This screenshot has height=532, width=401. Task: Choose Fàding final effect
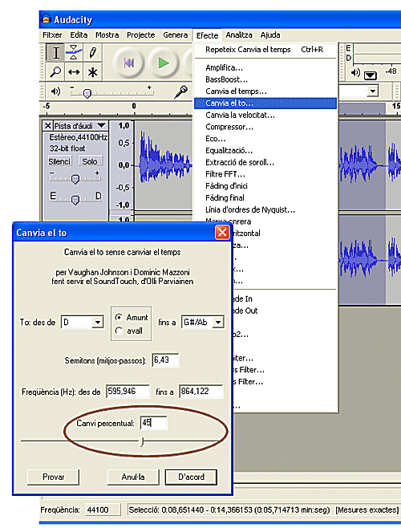[265, 198]
